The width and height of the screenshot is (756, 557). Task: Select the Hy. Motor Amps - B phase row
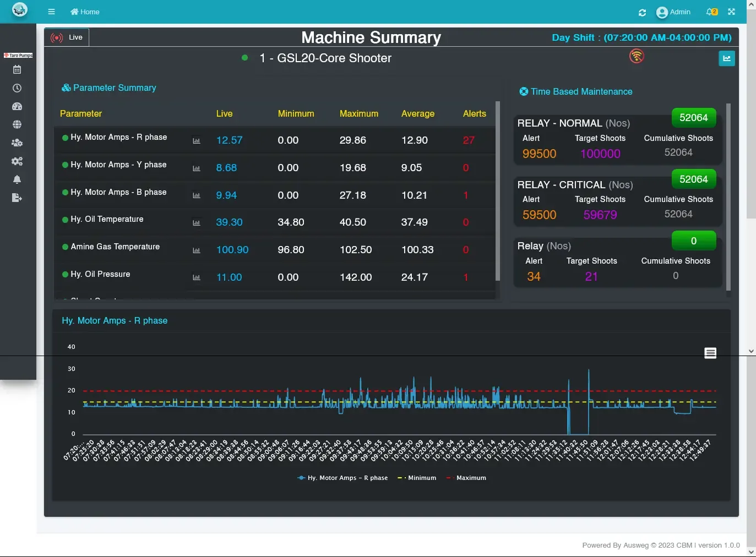275,195
